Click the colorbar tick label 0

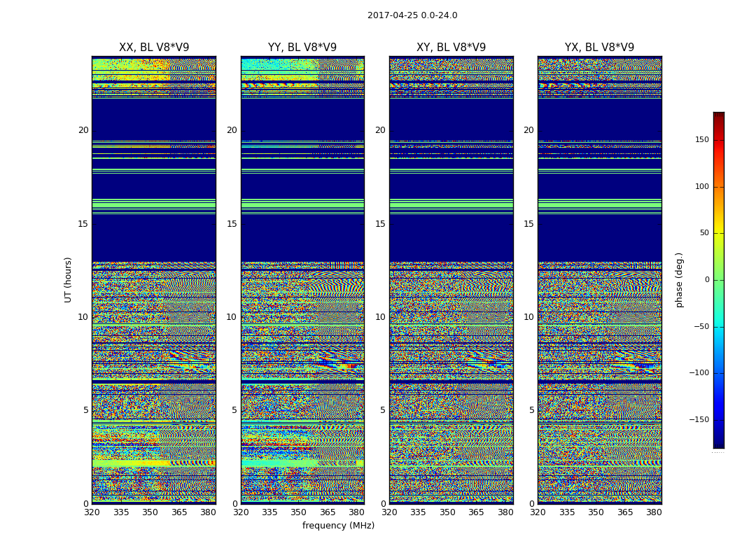[x=707, y=280]
